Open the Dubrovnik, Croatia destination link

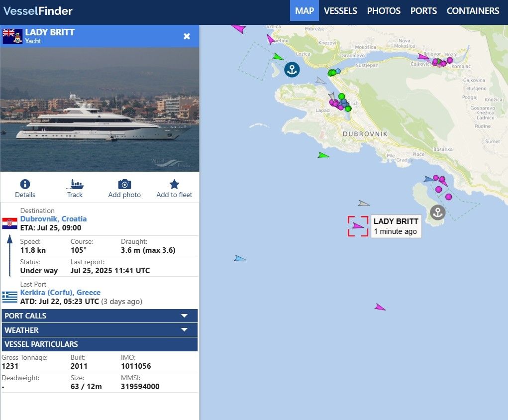pyautogui.click(x=53, y=219)
